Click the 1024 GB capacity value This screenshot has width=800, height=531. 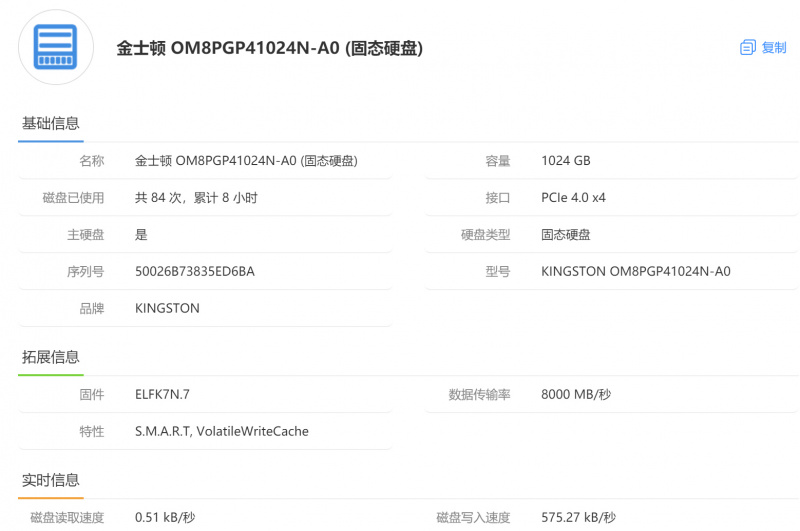point(565,161)
